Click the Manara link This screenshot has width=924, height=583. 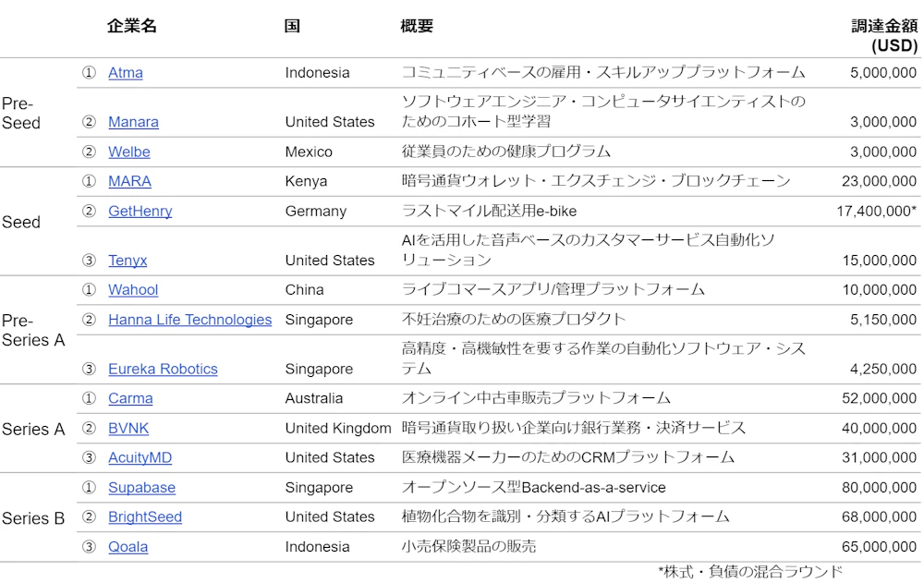133,122
